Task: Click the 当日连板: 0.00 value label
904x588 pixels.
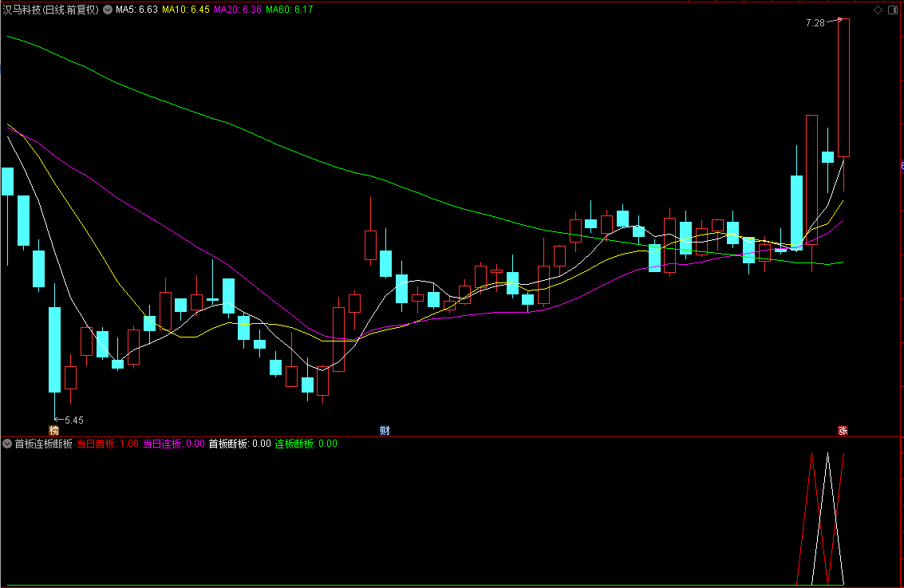Action: click(174, 444)
